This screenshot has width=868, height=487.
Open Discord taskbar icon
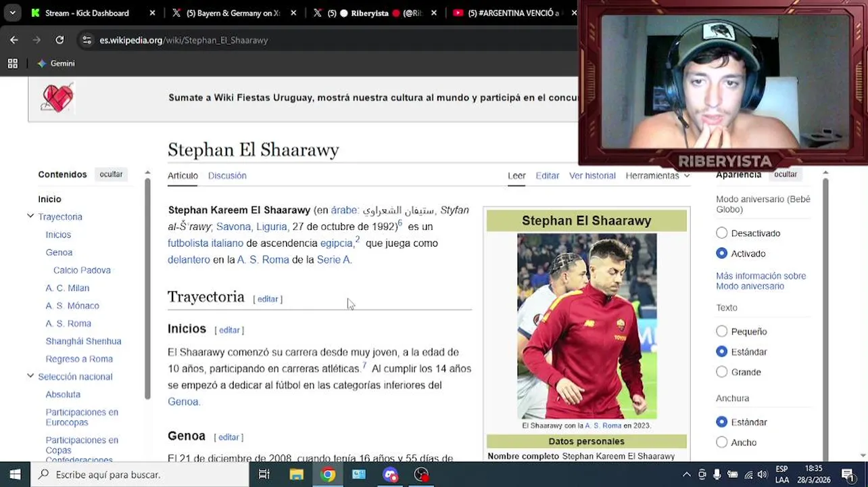(390, 474)
